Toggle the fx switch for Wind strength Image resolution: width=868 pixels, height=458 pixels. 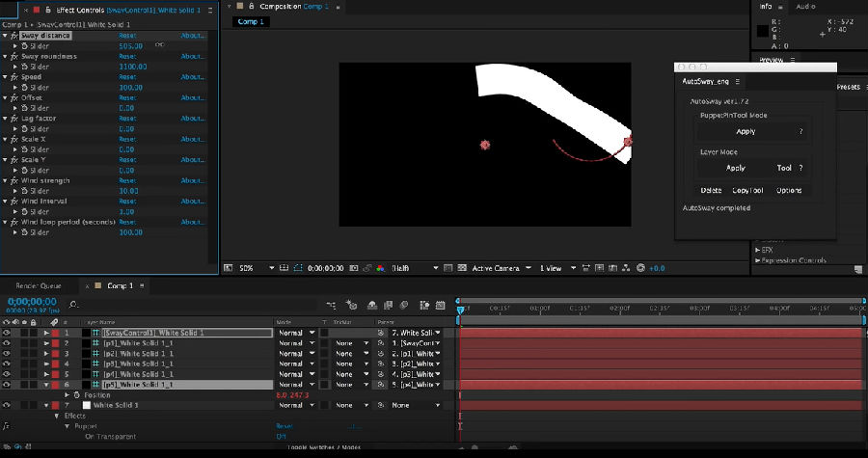(x=14, y=180)
